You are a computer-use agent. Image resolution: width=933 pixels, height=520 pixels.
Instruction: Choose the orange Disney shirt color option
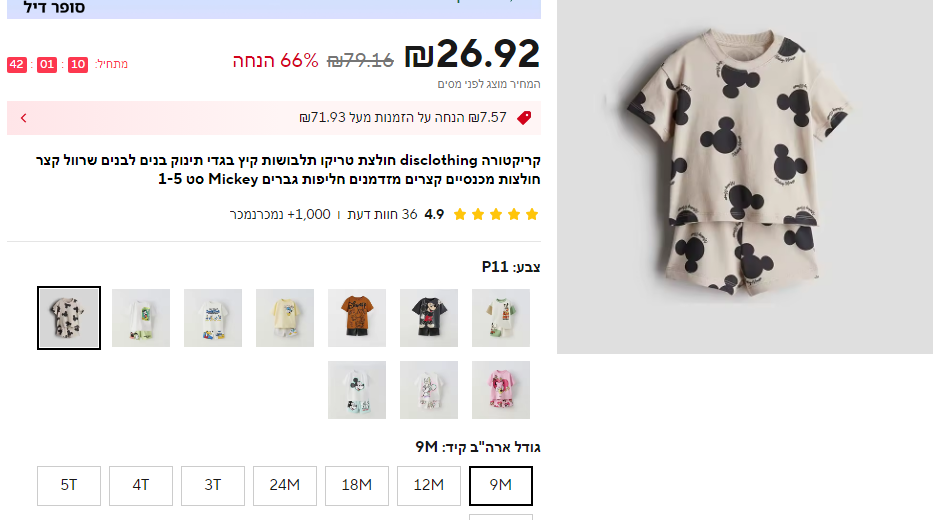[x=357, y=318]
